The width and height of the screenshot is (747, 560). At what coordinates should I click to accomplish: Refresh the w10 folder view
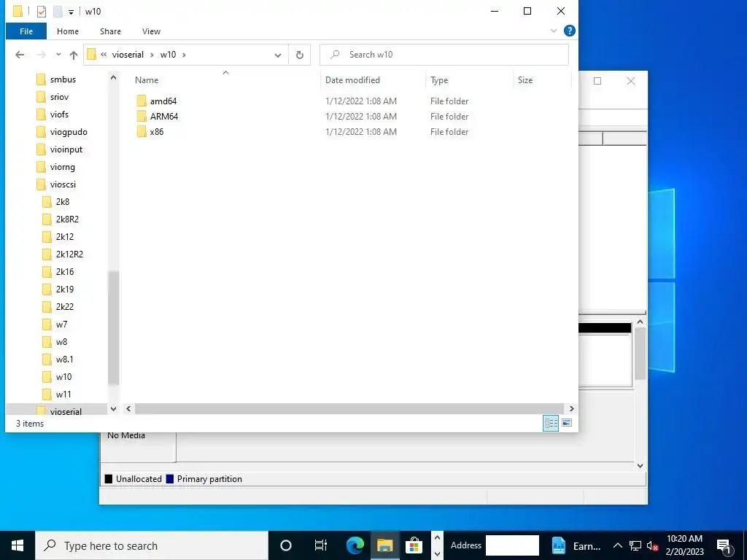click(300, 55)
